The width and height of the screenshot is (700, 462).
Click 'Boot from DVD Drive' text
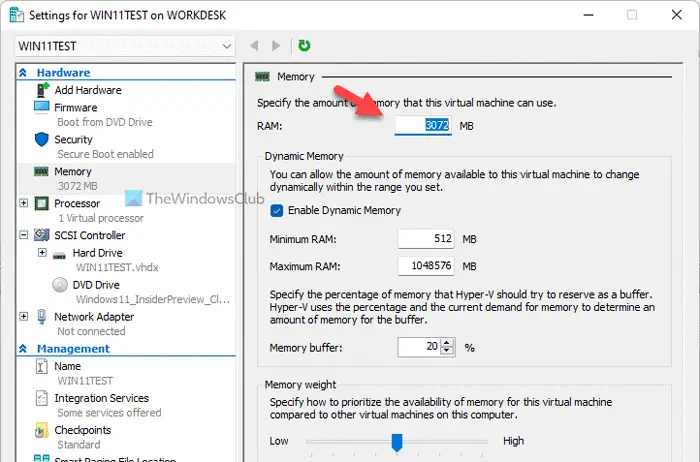coord(104,122)
